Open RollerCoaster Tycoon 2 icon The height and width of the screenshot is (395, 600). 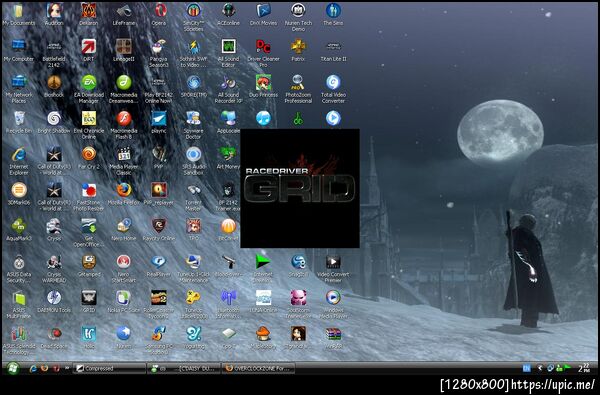click(159, 305)
